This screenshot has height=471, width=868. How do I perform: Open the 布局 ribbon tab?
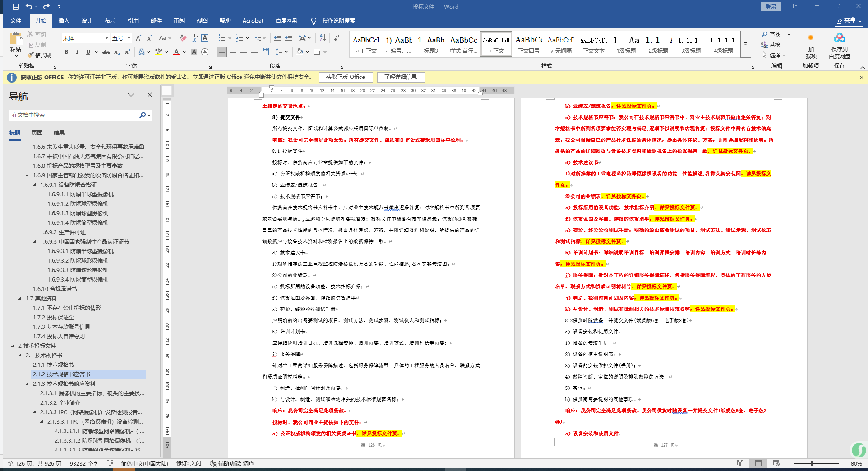click(110, 21)
